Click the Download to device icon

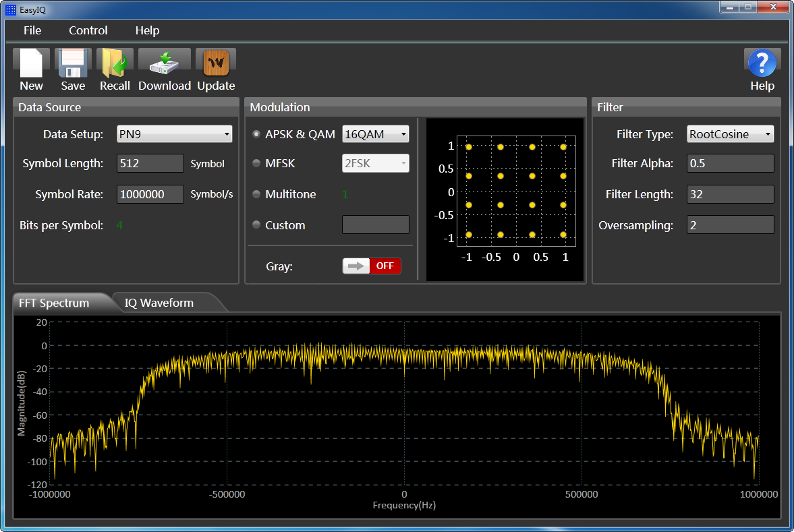pyautogui.click(x=165, y=63)
